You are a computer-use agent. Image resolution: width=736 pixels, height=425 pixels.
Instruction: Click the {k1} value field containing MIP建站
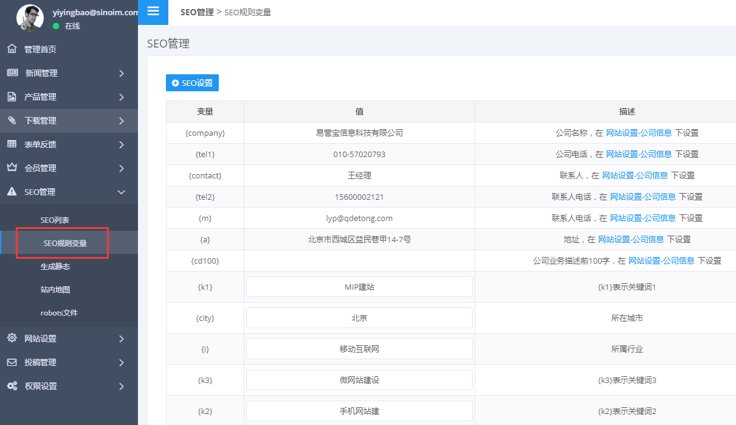click(358, 287)
